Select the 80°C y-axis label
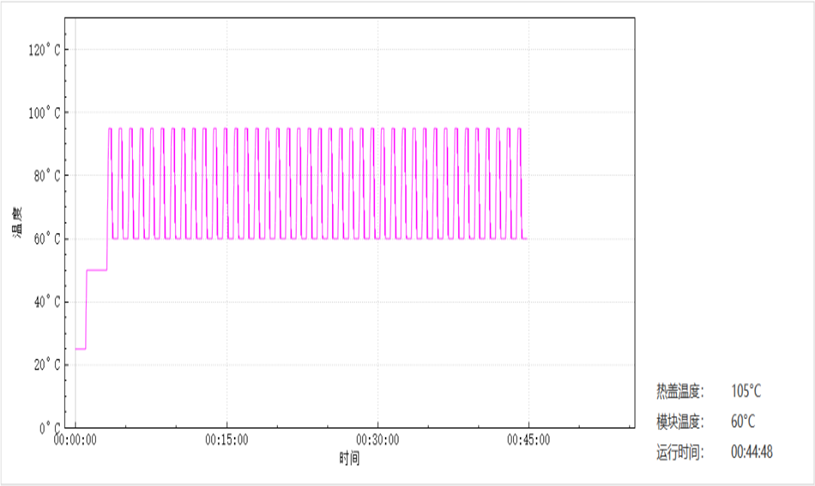This screenshot has height=486, width=815. click(x=46, y=176)
